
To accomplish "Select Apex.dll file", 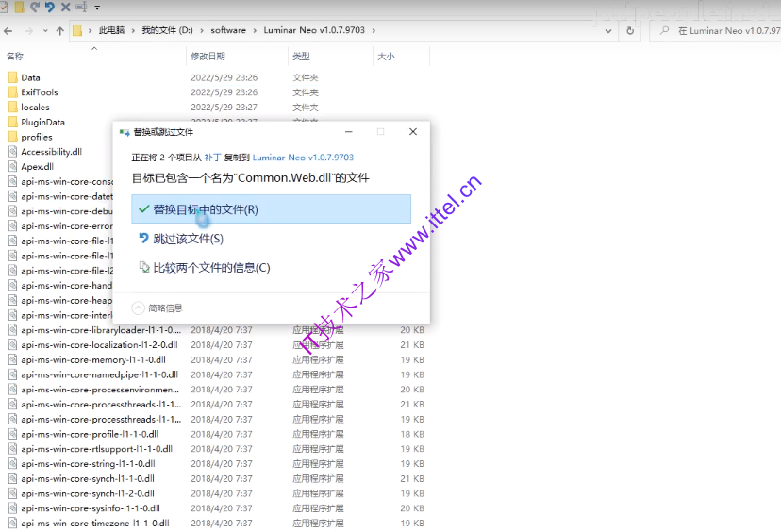I will [37, 167].
